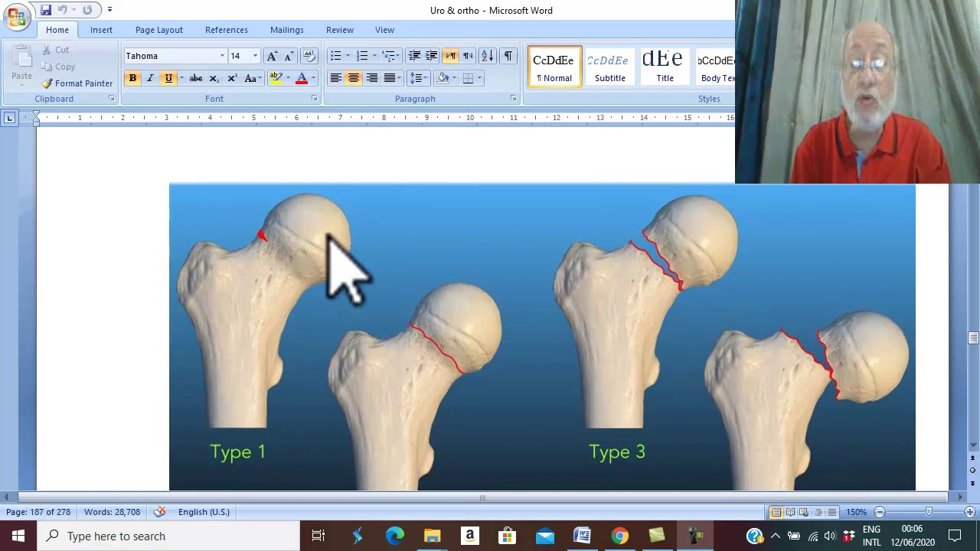980x551 pixels.
Task: Click the page number indicator in status bar
Action: 38,512
